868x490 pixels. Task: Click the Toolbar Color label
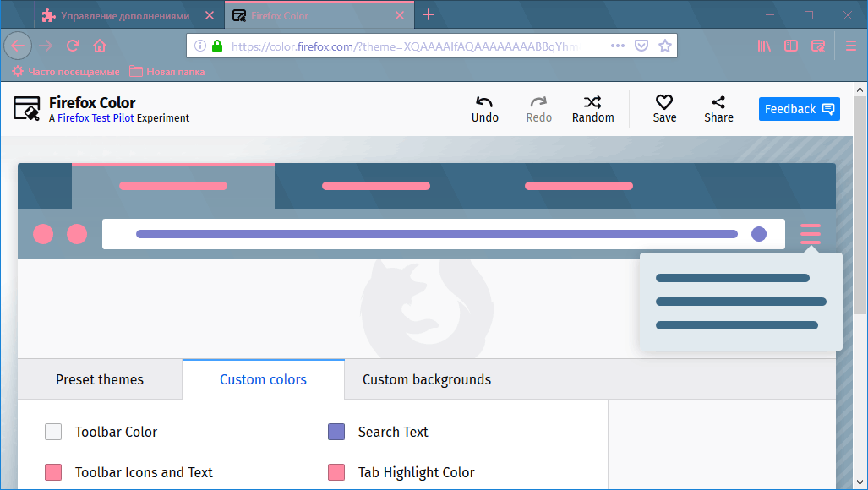[x=117, y=432]
